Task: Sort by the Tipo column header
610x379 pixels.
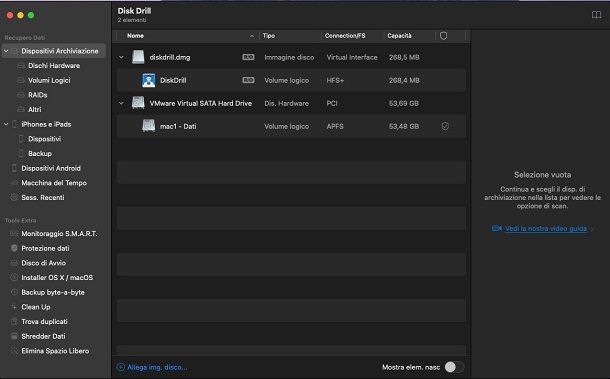Action: click(269, 36)
